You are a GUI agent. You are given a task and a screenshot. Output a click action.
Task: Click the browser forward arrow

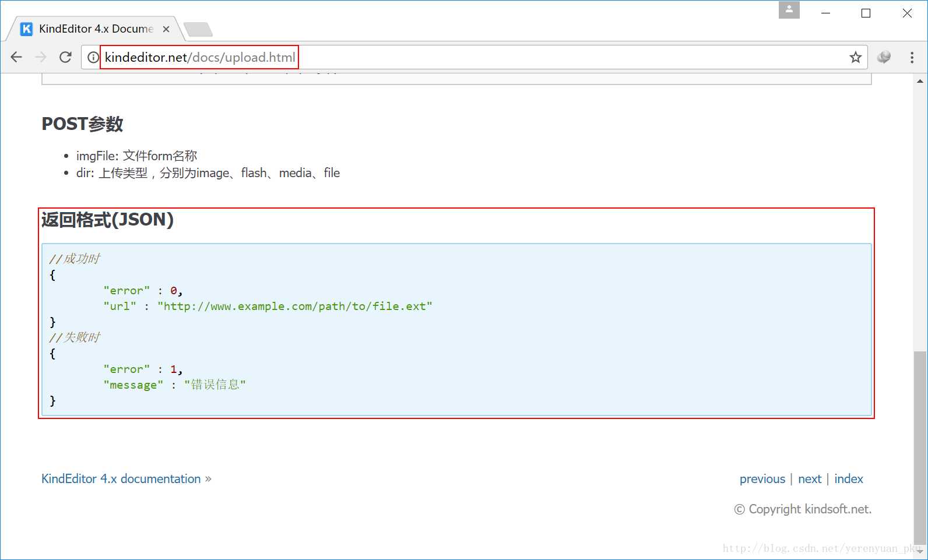(x=41, y=57)
